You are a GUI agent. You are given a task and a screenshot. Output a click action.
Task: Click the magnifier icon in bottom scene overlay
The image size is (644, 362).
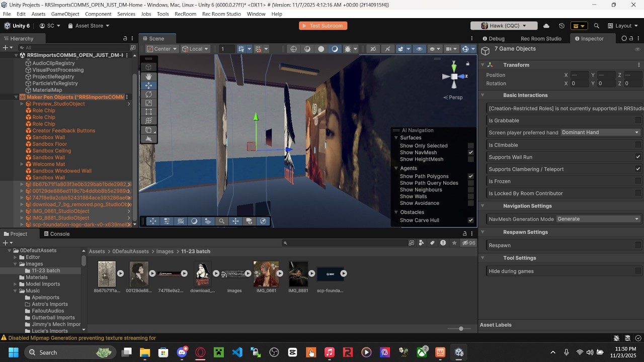221,221
